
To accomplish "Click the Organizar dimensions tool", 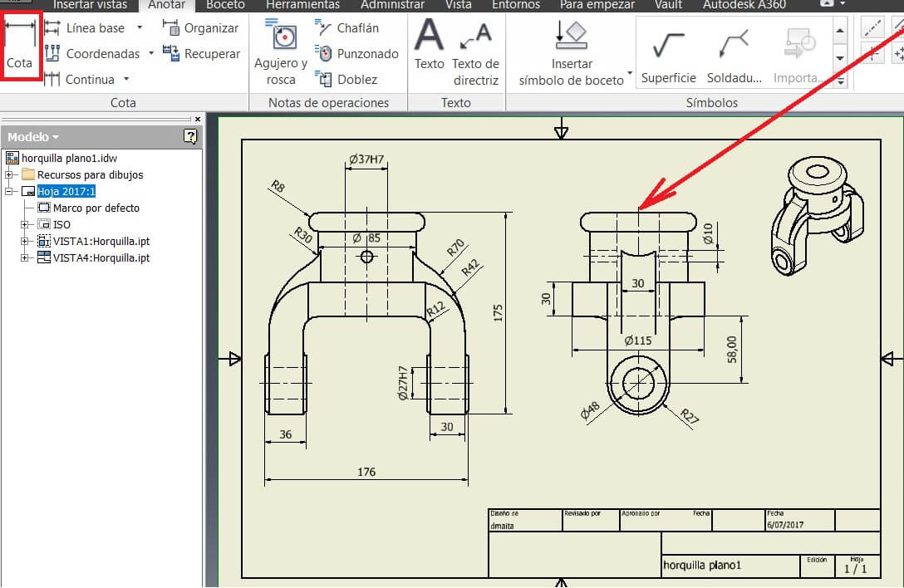I will (x=200, y=27).
